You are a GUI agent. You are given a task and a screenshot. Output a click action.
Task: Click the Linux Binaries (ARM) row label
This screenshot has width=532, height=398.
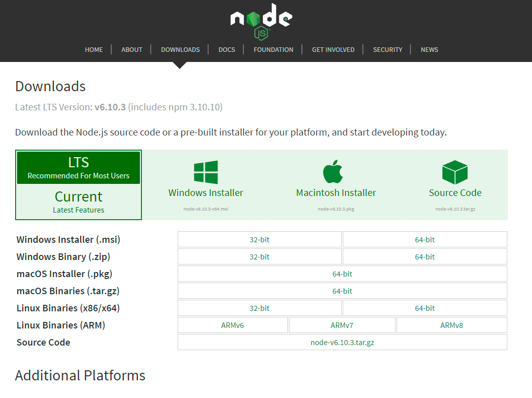61,325
